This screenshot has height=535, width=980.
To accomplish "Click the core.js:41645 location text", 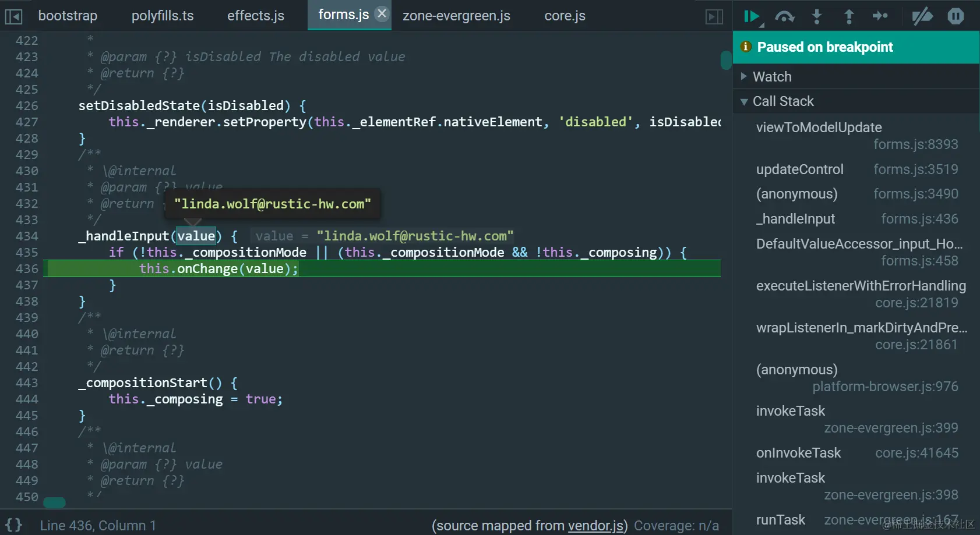I will point(916,453).
